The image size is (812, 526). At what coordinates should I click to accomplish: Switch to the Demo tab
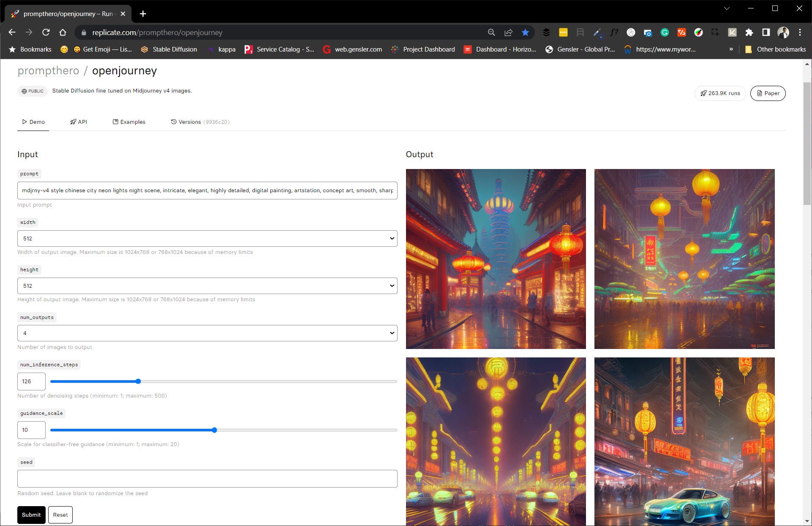click(33, 122)
